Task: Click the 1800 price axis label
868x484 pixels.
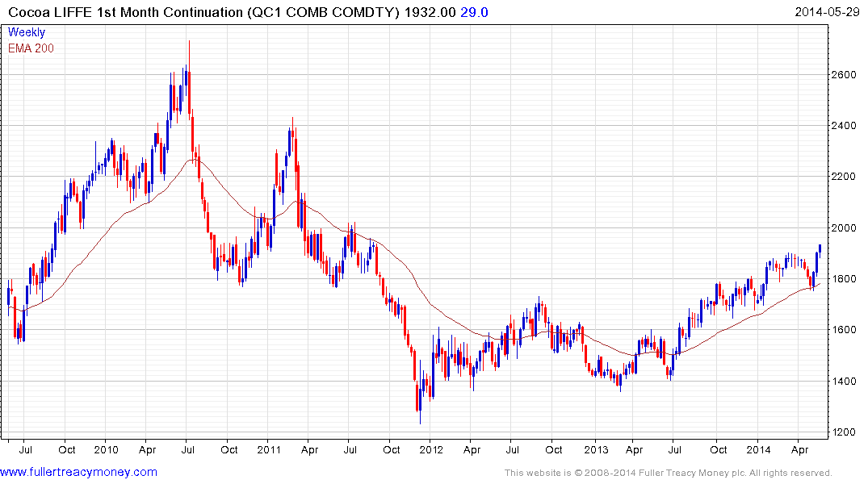Action: coord(845,279)
